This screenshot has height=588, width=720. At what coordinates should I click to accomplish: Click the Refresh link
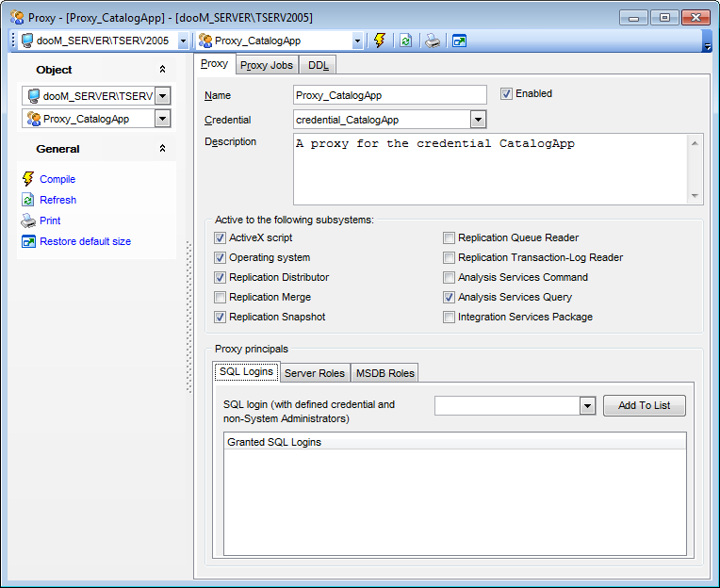(x=57, y=200)
